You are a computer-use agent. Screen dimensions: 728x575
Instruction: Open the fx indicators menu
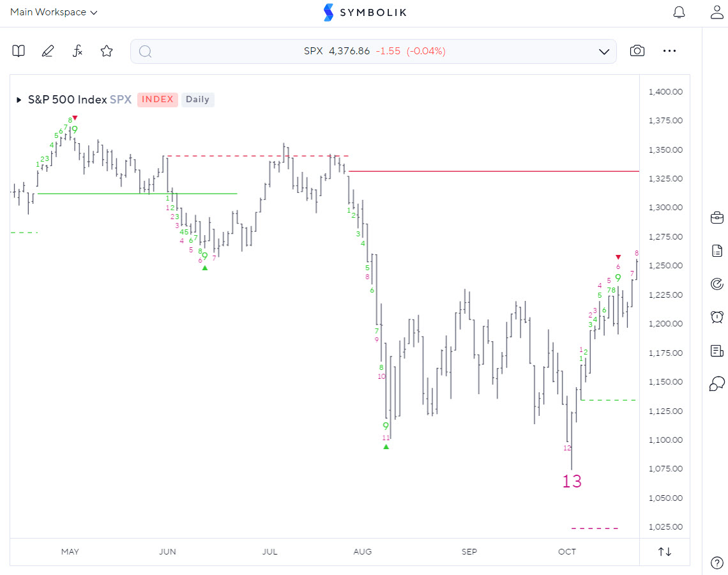[77, 51]
